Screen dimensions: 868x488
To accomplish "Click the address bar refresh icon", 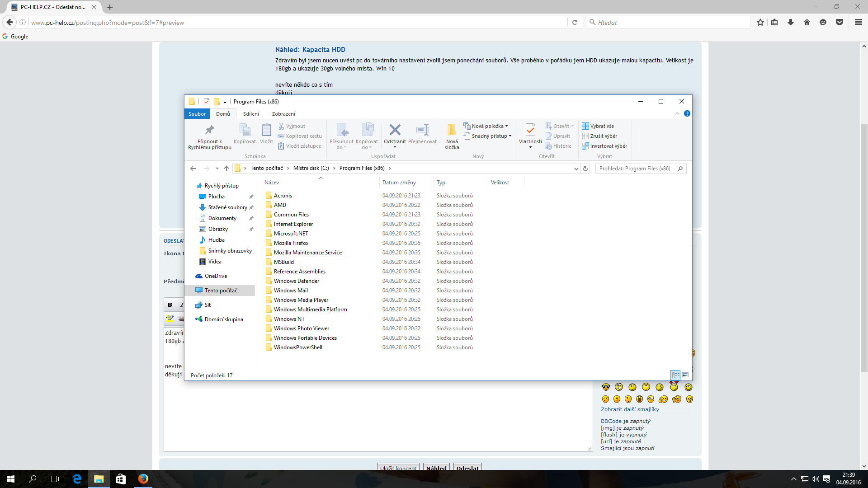I will tap(585, 169).
